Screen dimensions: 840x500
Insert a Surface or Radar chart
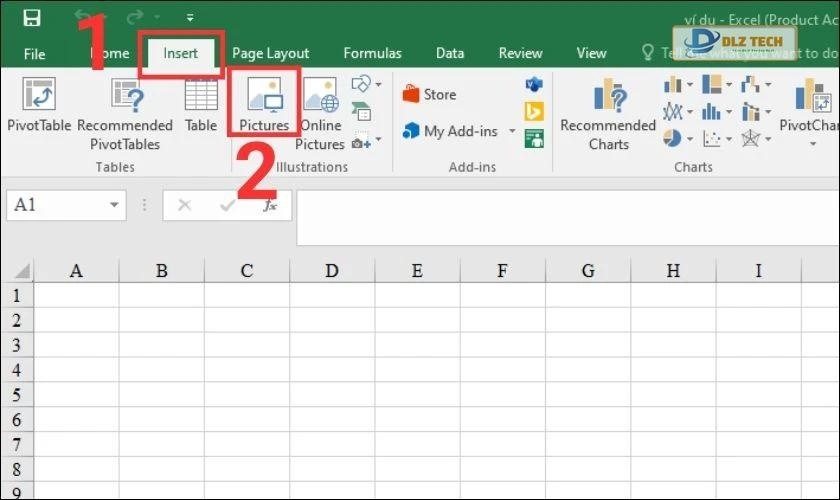(751, 139)
